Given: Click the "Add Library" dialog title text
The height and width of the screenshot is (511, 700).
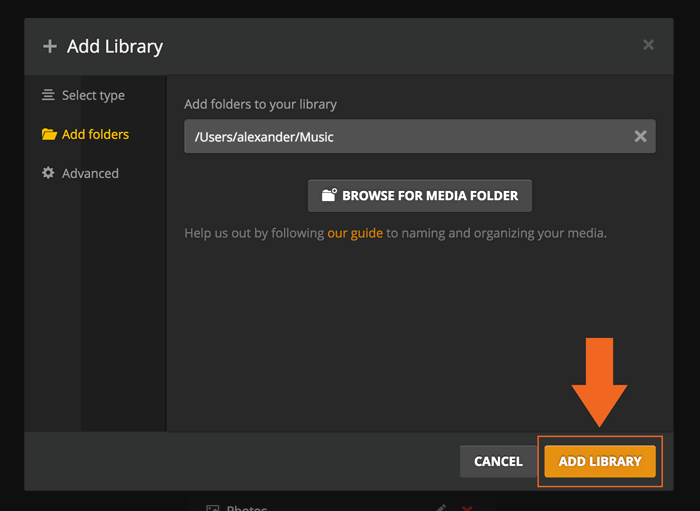Looking at the screenshot, I should click(115, 46).
